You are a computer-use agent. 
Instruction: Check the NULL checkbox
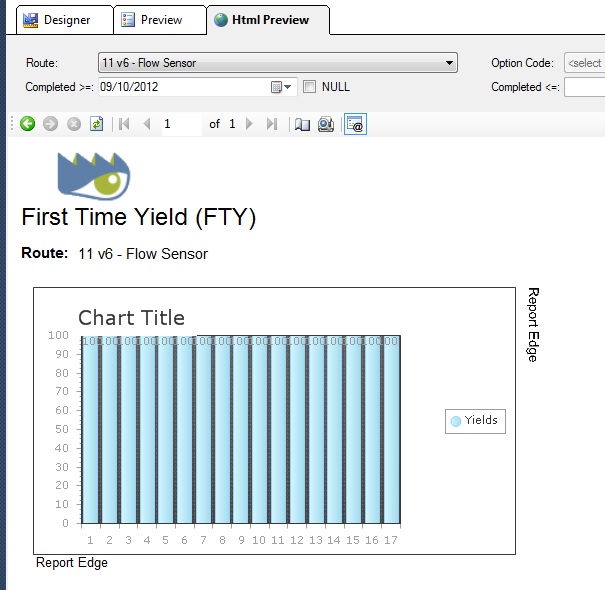point(310,87)
